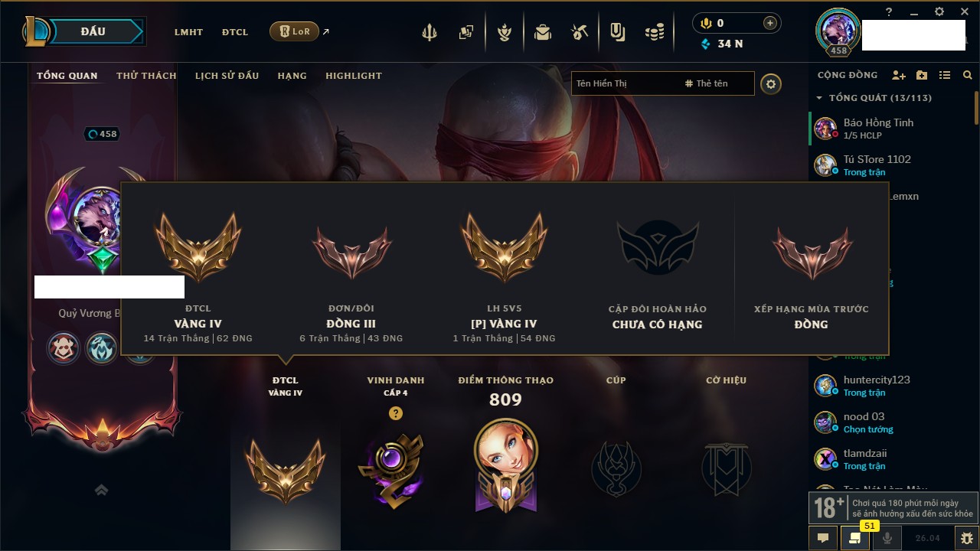Image resolution: width=980 pixels, height=551 pixels.
Task: Click the plus button to buy RP
Action: pyautogui.click(x=770, y=23)
